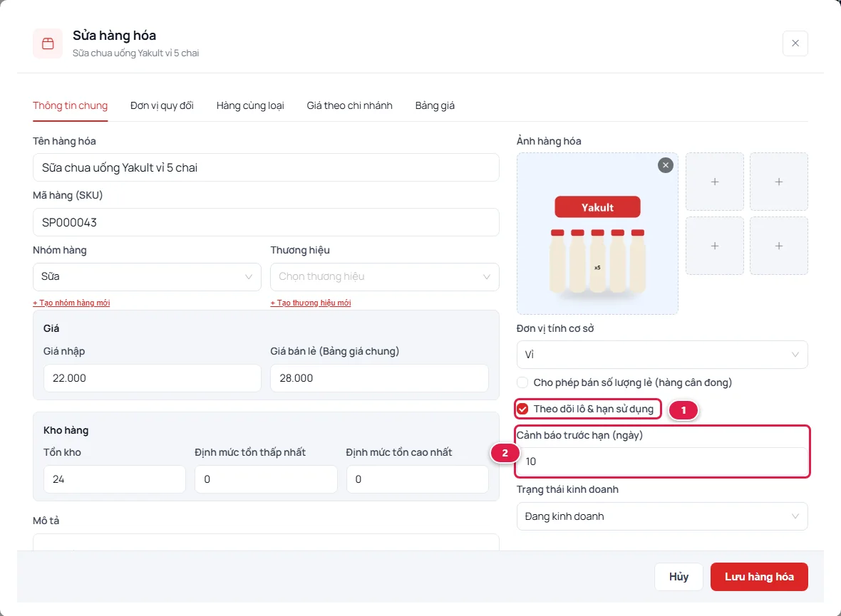Save with Lưu hàng hóa button
841x616 pixels.
pyautogui.click(x=759, y=577)
